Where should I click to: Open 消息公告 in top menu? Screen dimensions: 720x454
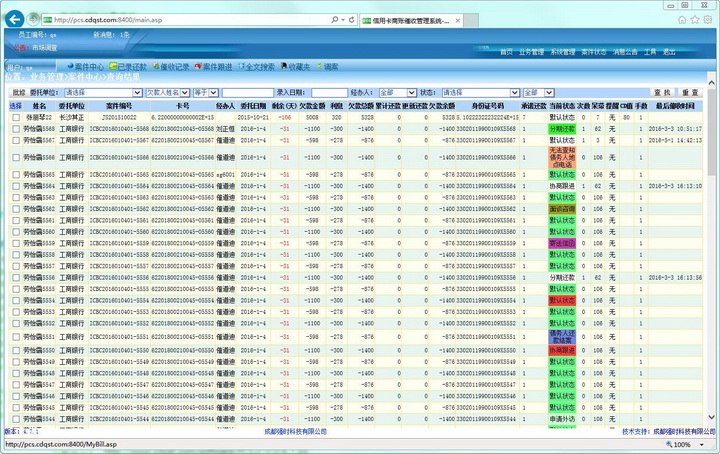tap(625, 52)
